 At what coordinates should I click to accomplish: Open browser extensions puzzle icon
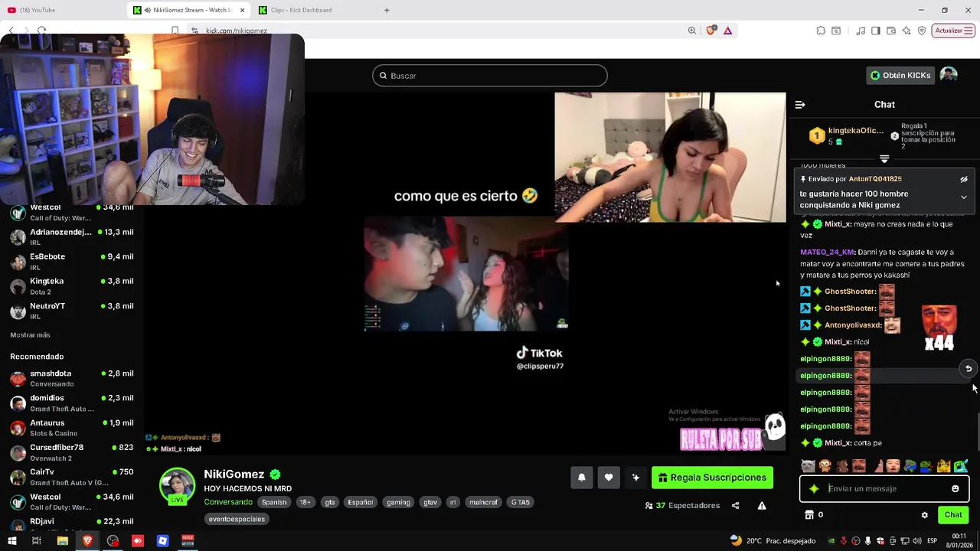pos(821,31)
